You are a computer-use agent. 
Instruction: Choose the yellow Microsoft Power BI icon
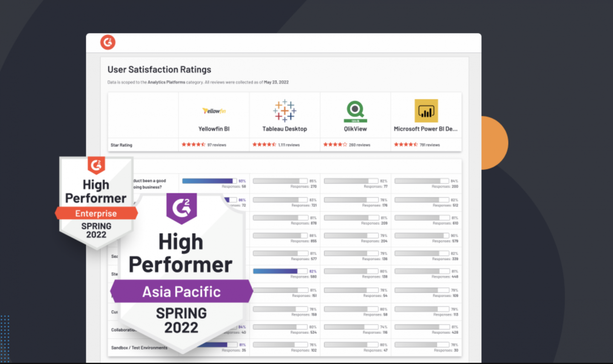pyautogui.click(x=426, y=111)
